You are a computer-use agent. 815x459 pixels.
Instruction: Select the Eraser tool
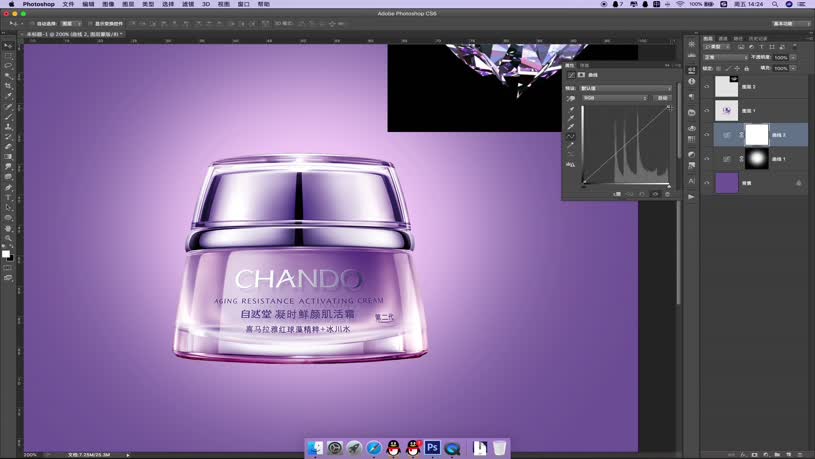click(x=8, y=147)
